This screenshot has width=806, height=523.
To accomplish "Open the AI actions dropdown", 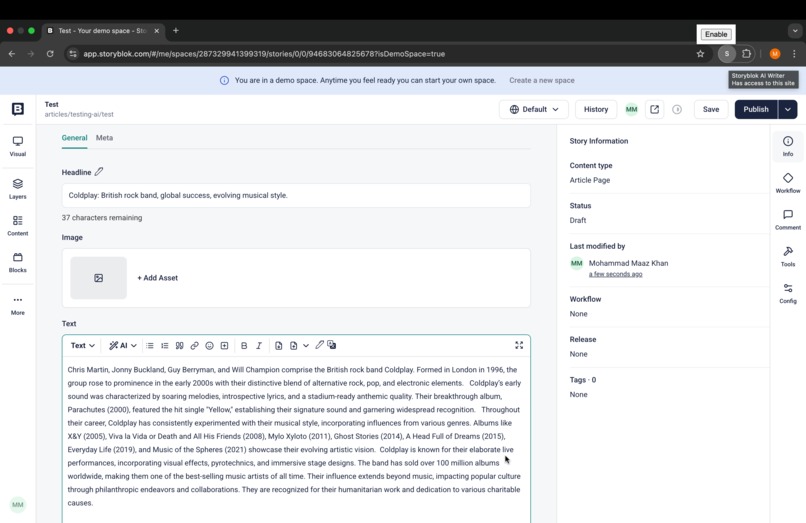I will (x=123, y=346).
